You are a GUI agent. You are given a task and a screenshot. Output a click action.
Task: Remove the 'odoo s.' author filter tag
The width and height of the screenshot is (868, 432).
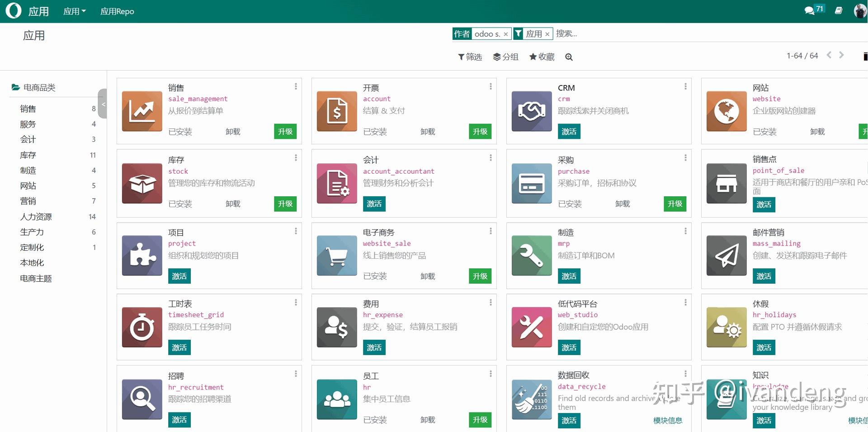[x=505, y=33]
